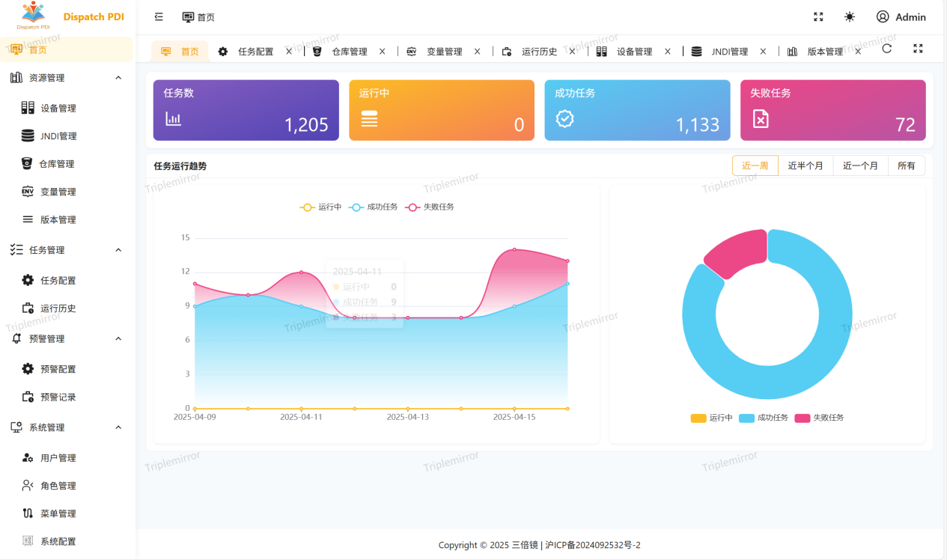Open the 变量管理 tab

[x=444, y=52]
